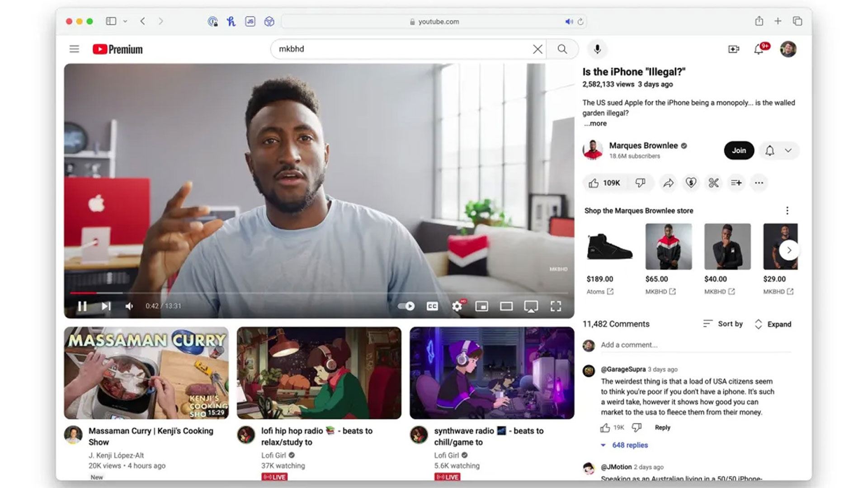
Task: Click the red video progress bar
Action: click(84, 293)
